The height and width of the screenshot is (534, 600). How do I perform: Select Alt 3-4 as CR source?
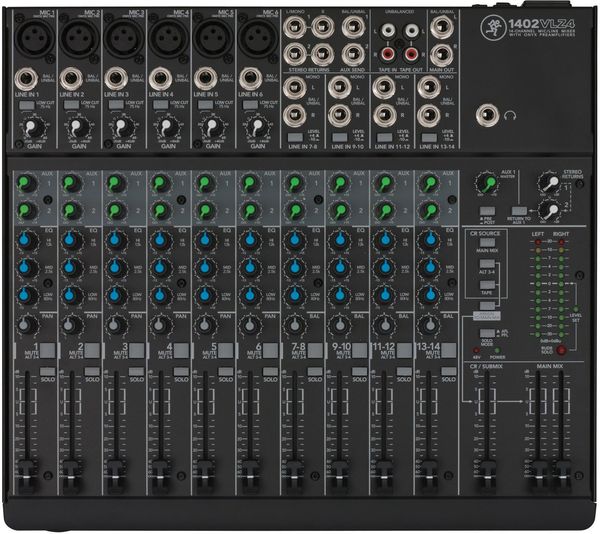coord(487,264)
